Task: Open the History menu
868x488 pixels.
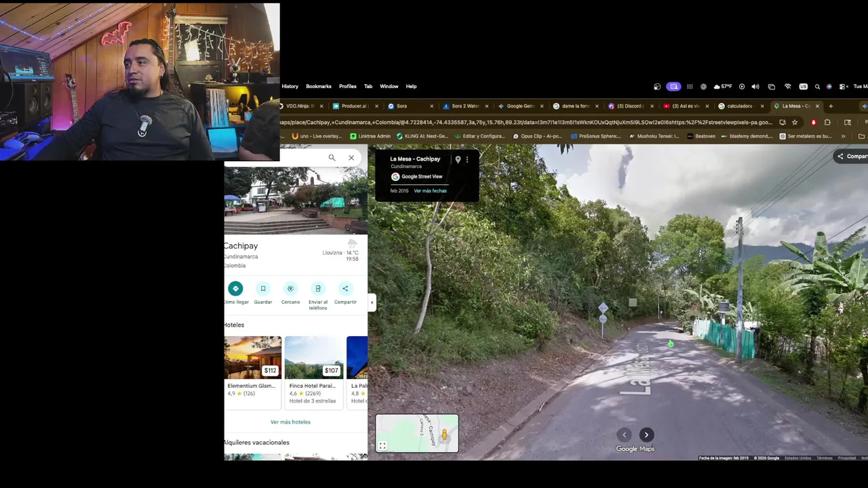Action: coord(290,86)
